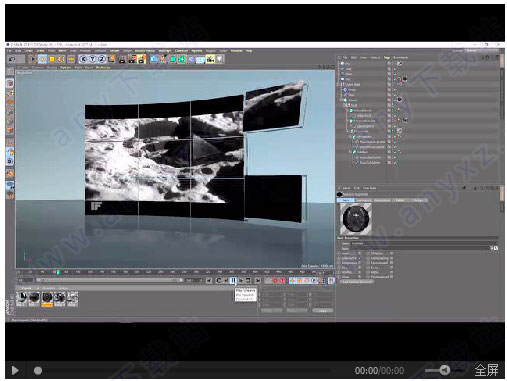507x381 pixels.
Task: Click the 全屏 fullscreen button
Action: point(487,370)
